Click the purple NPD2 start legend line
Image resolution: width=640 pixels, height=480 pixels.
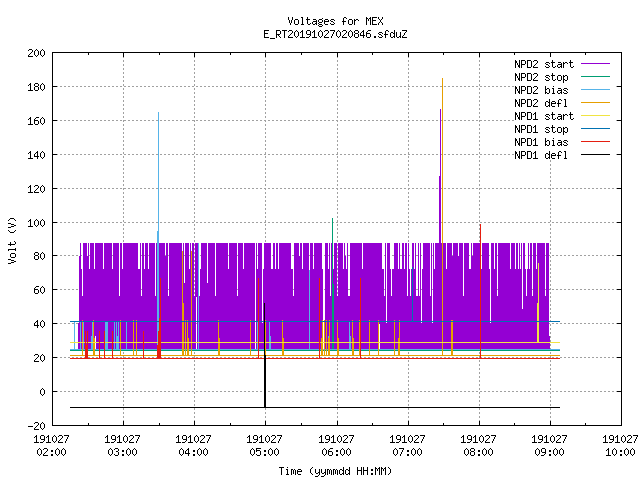[x=595, y=64]
